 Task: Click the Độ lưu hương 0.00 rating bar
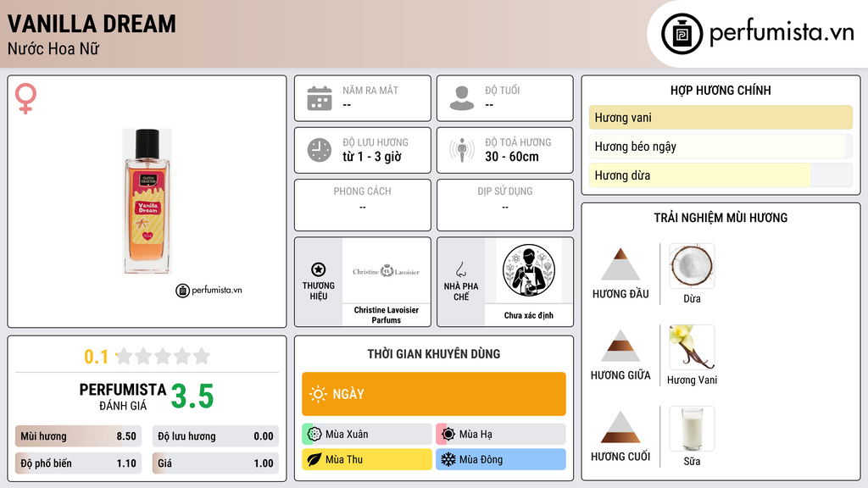(215, 436)
